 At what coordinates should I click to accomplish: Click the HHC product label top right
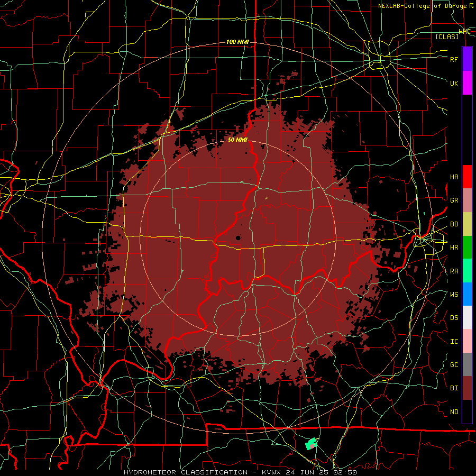(x=464, y=32)
